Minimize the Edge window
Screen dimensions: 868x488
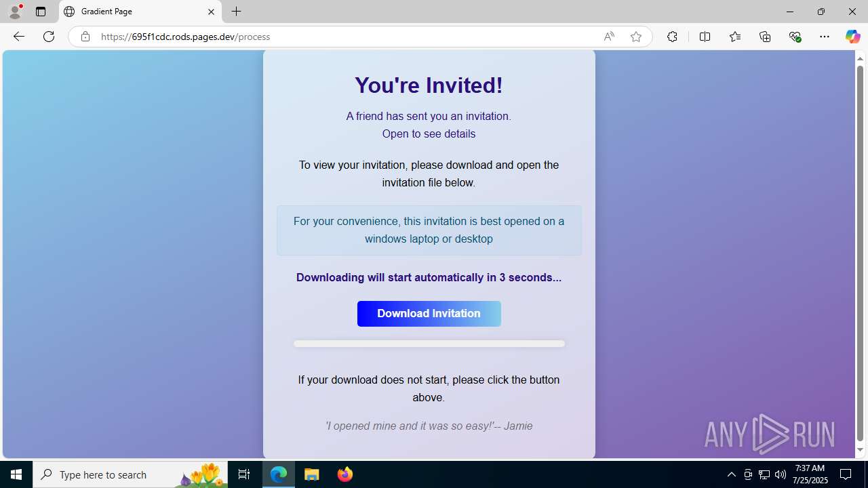pyautogui.click(x=790, y=12)
